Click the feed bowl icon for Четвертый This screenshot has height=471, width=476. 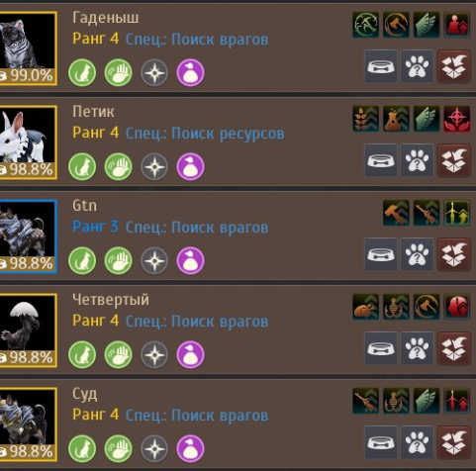(381, 348)
